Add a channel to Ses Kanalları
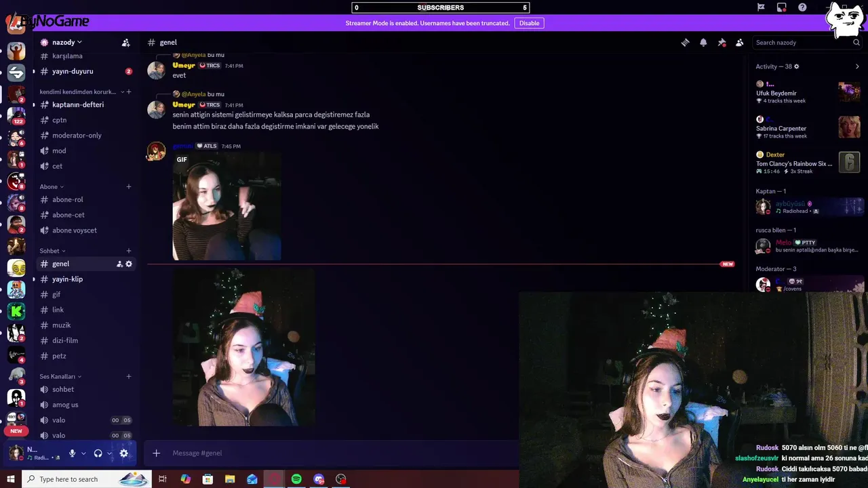Viewport: 868px width, 488px height. coord(129,376)
